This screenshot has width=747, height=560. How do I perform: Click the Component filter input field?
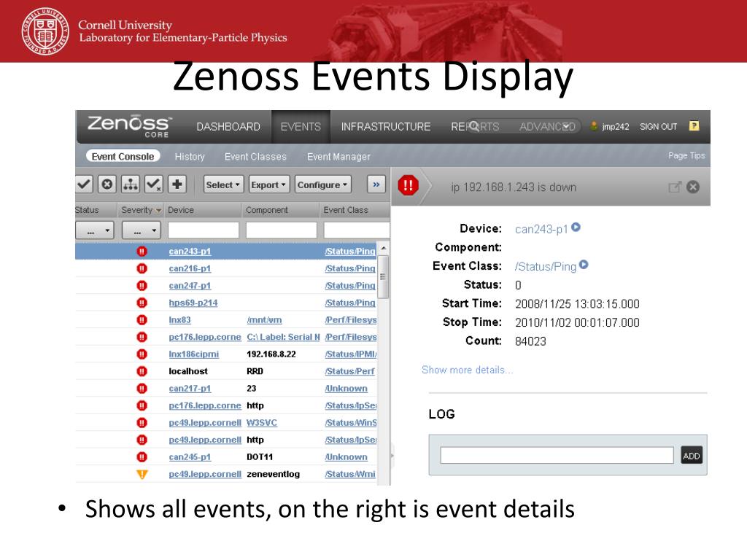pos(282,230)
